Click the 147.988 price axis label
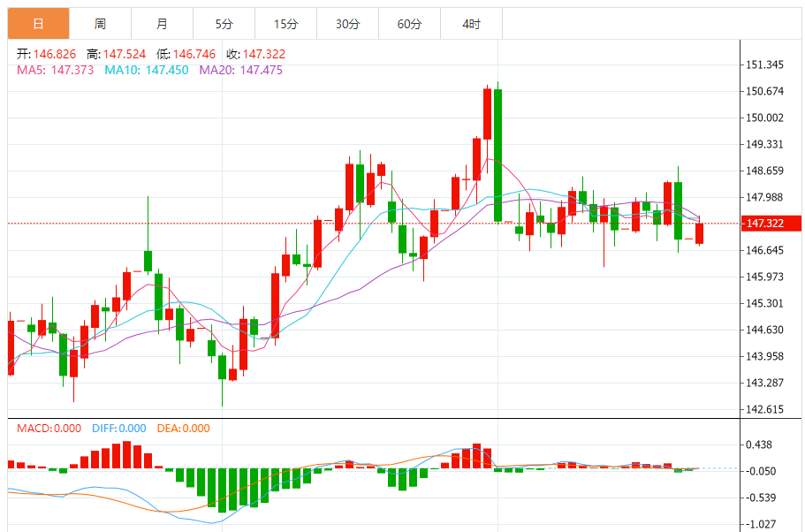 [765, 197]
